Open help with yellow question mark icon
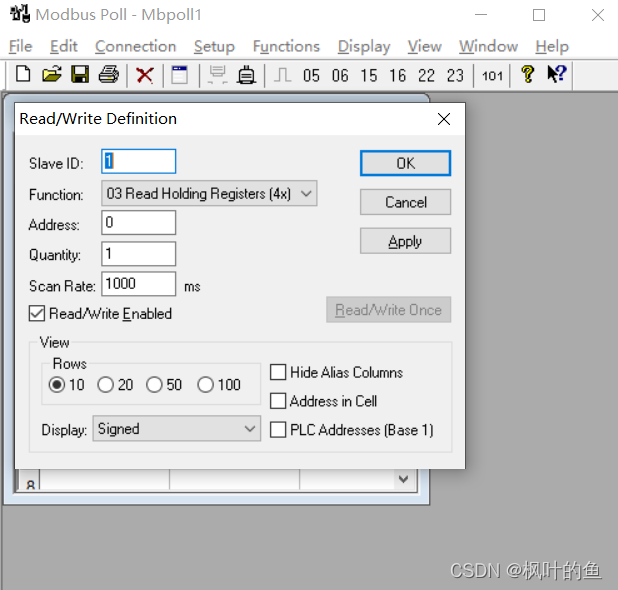The width and height of the screenshot is (618, 590). [x=528, y=74]
